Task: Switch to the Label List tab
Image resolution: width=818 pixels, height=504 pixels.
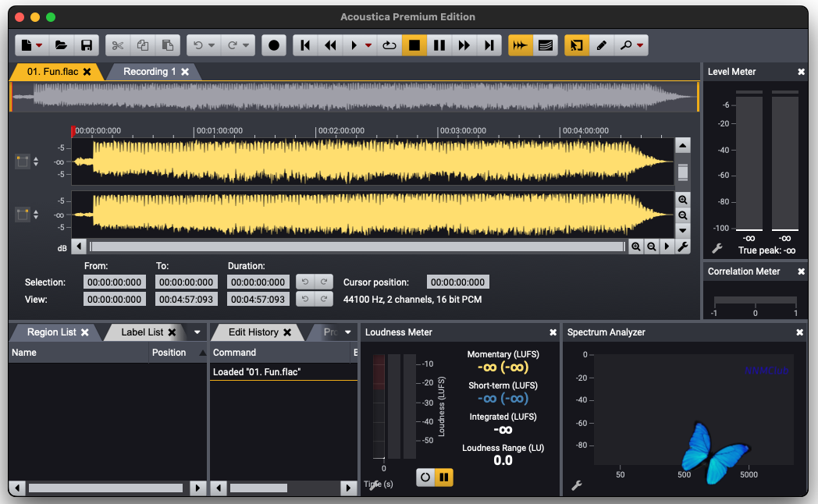Action: coord(142,332)
